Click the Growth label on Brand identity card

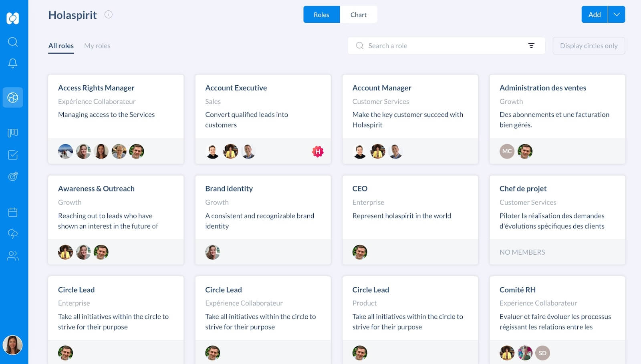pyautogui.click(x=217, y=203)
